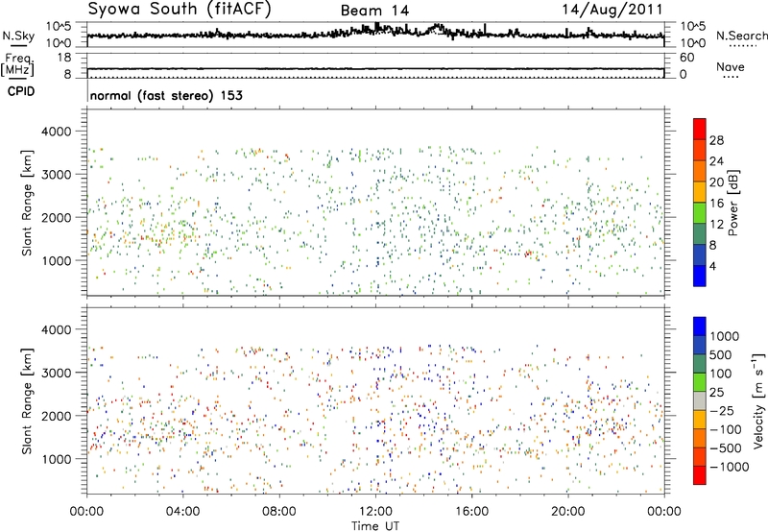Select the "Beam 14" heading
Viewport: 768px width, 532px height.
tap(374, 11)
